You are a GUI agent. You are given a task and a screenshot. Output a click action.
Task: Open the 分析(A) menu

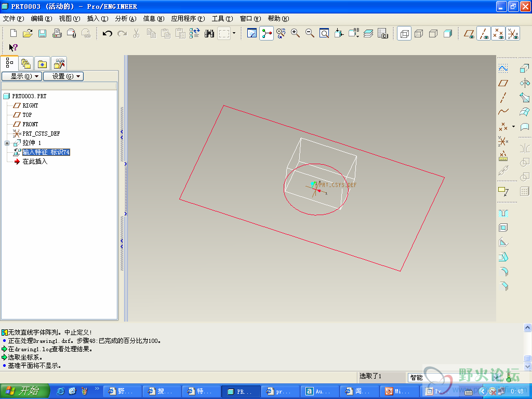point(126,19)
